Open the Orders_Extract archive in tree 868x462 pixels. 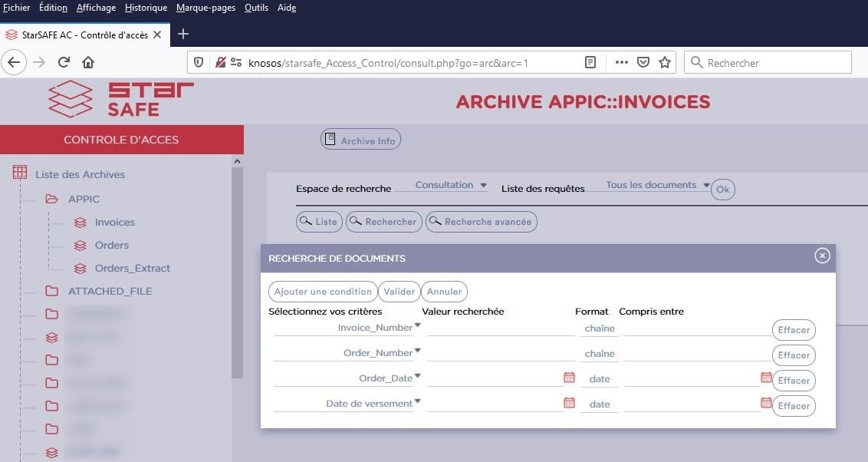132,269
